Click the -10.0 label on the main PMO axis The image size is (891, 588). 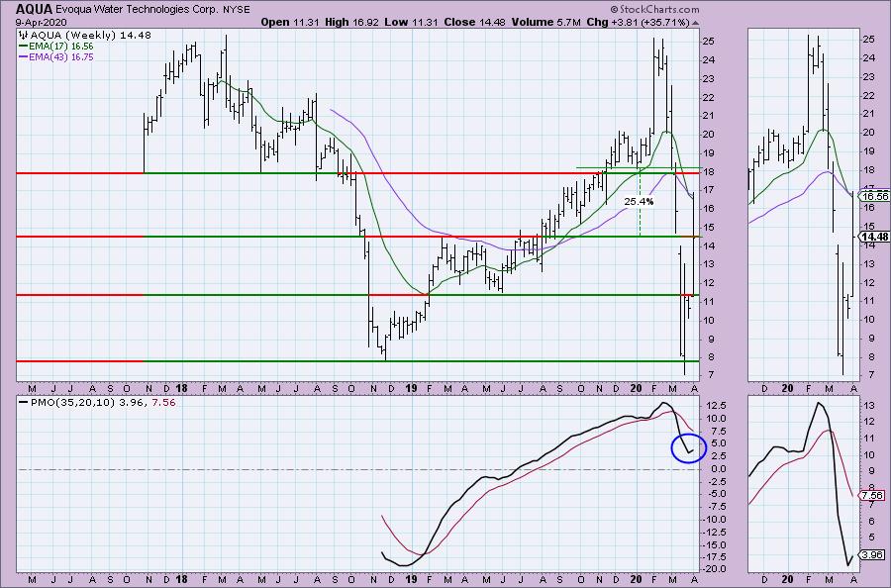tap(713, 520)
